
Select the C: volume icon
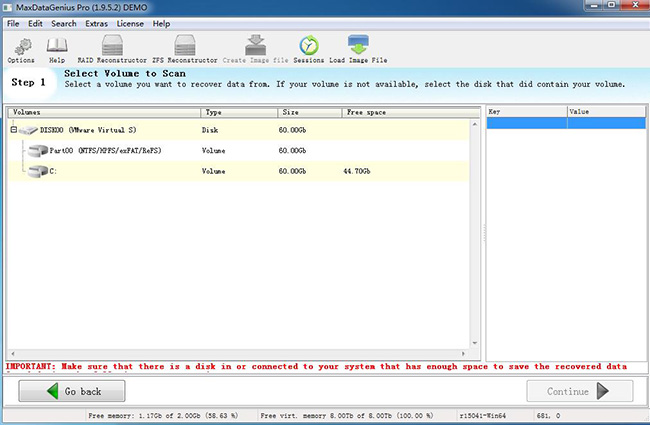(38, 171)
